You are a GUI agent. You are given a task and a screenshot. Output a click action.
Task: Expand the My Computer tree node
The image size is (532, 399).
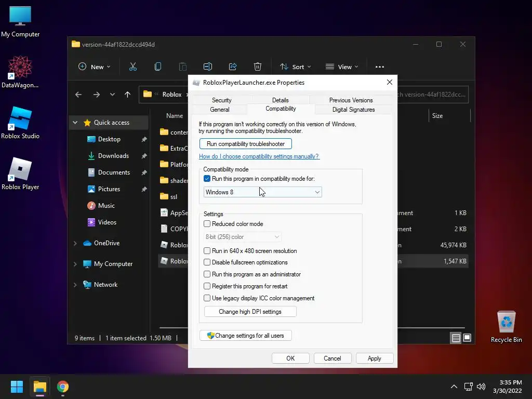point(75,264)
